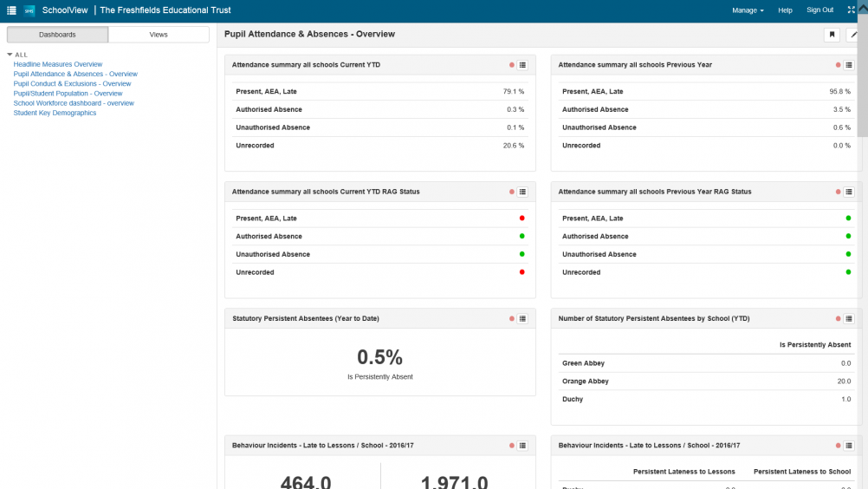The image size is (868, 489).
Task: Click the Is Persistently Absent column header
Action: (x=815, y=344)
